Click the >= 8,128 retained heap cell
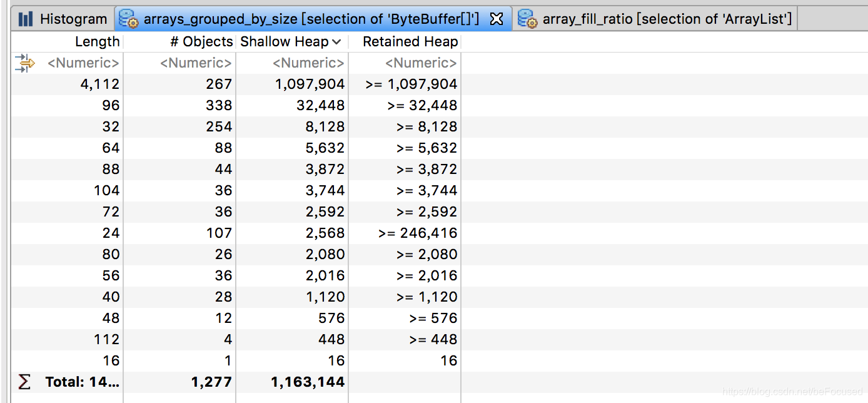 [x=426, y=127]
